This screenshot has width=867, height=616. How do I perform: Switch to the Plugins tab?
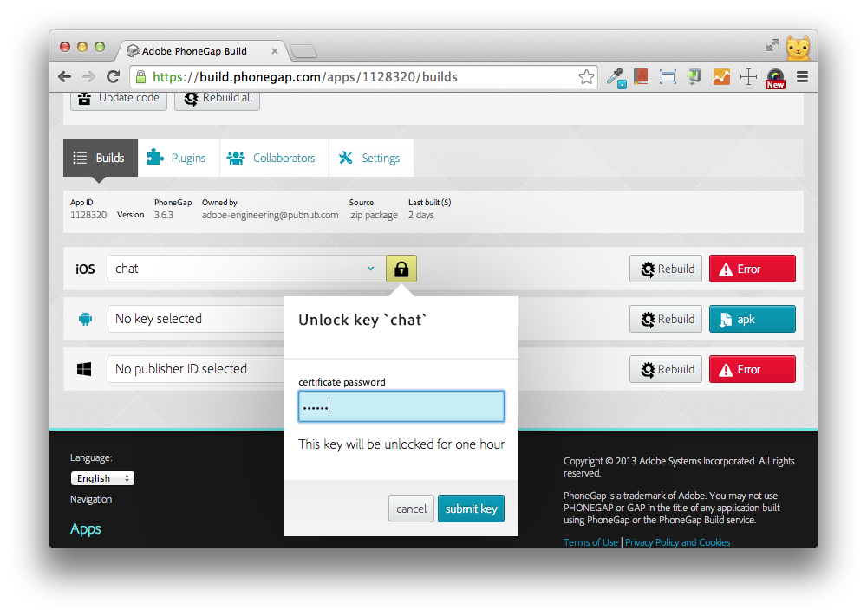pyautogui.click(x=178, y=158)
